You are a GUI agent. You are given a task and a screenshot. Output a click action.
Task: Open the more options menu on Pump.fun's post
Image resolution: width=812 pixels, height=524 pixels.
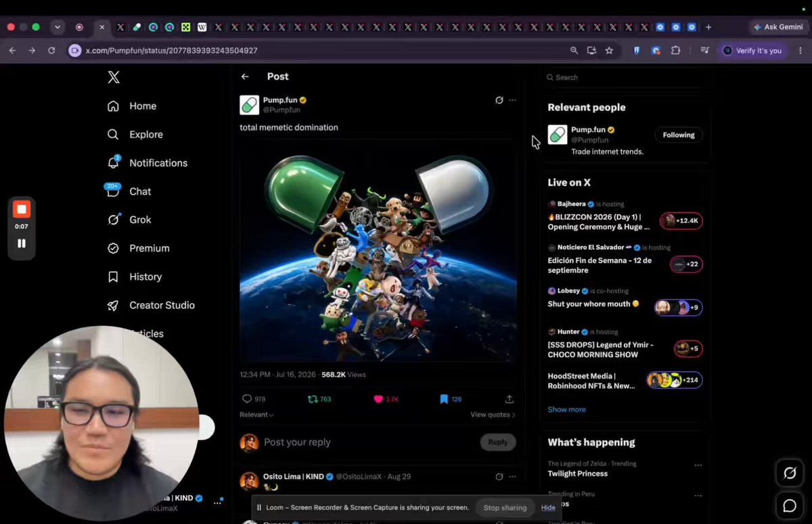click(512, 100)
